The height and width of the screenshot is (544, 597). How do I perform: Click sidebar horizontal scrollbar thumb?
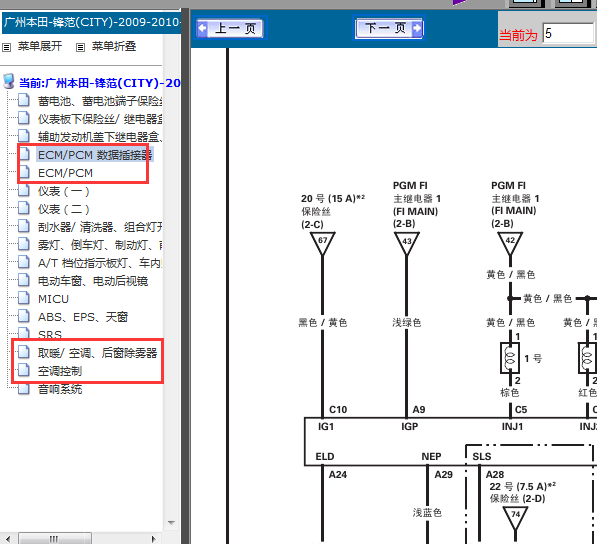[x=55, y=539]
